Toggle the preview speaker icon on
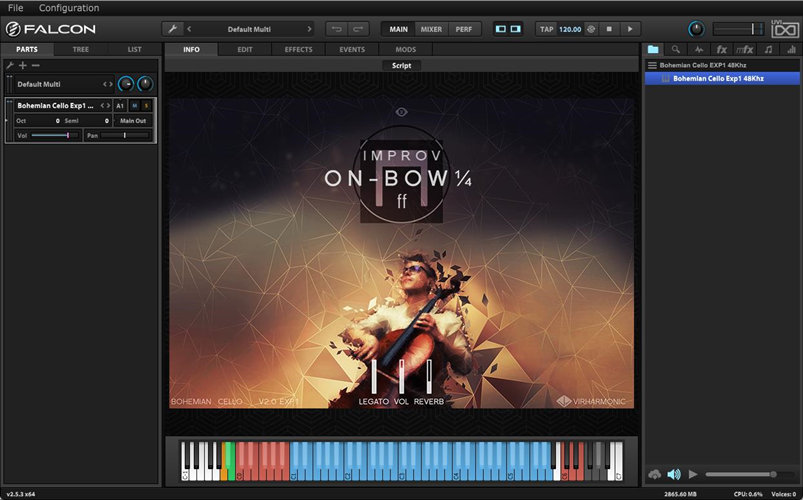Viewport: 803px width, 500px height. [673, 474]
